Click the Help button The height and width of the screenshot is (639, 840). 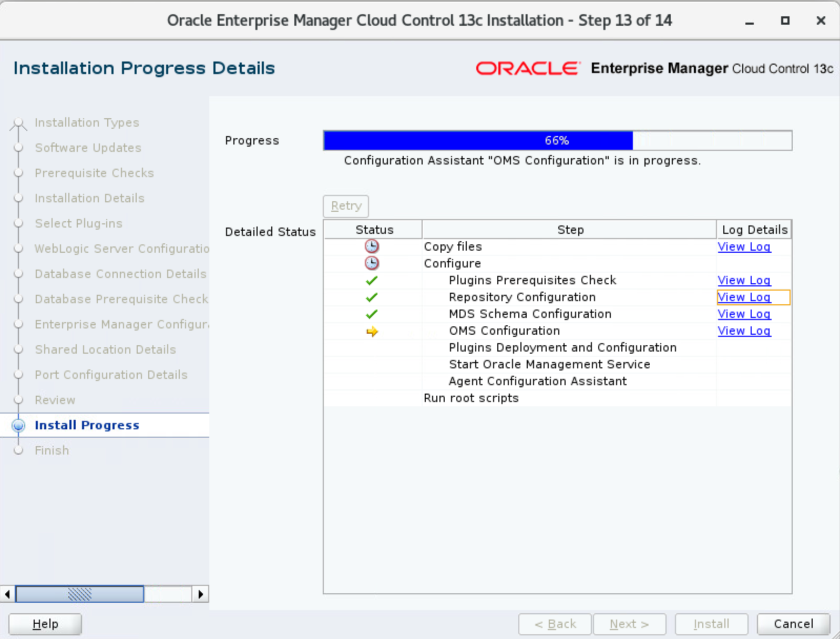[45, 624]
